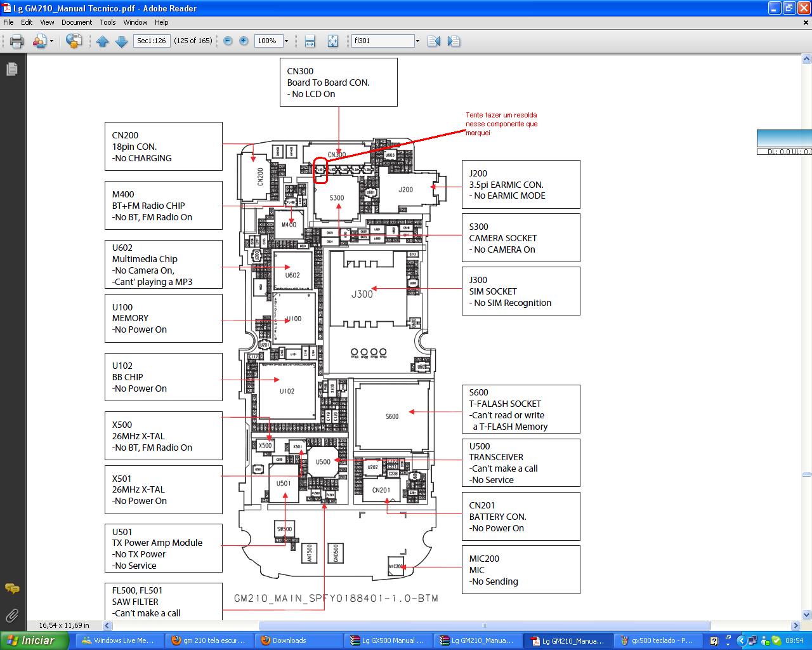Switch to Windows Live Messenger taskbar item
This screenshot has width=812, height=650.
point(119,640)
